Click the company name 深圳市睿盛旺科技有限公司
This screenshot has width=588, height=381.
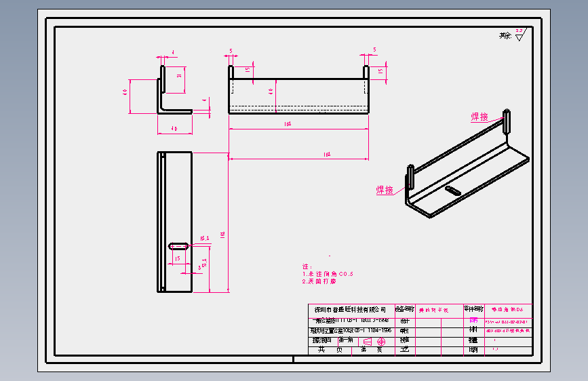coord(350,310)
